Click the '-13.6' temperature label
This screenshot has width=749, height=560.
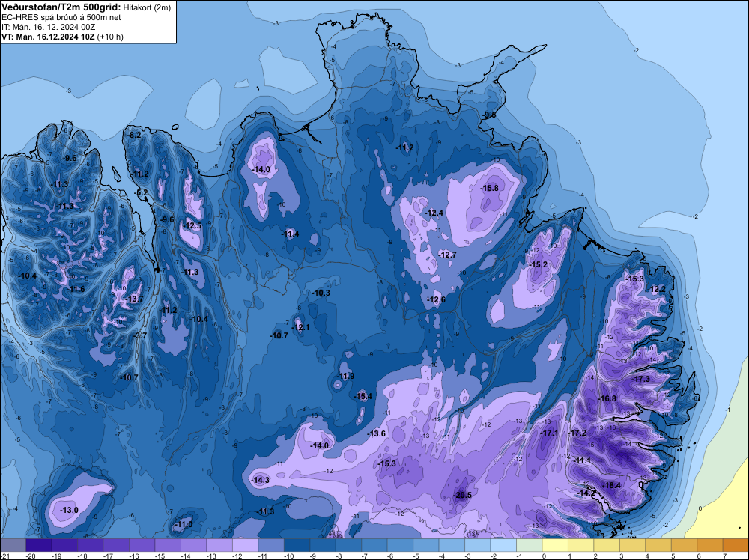pos(377,433)
